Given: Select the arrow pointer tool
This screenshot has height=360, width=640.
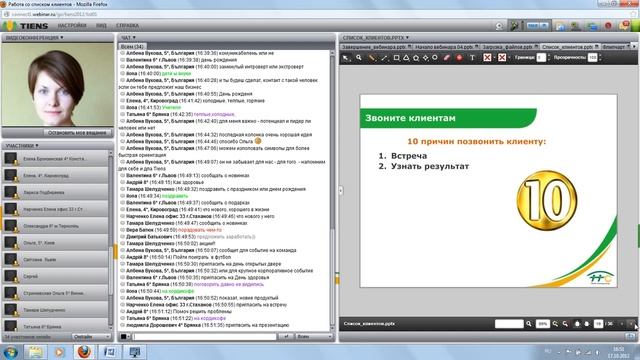Looking at the screenshot, I should point(346,58).
